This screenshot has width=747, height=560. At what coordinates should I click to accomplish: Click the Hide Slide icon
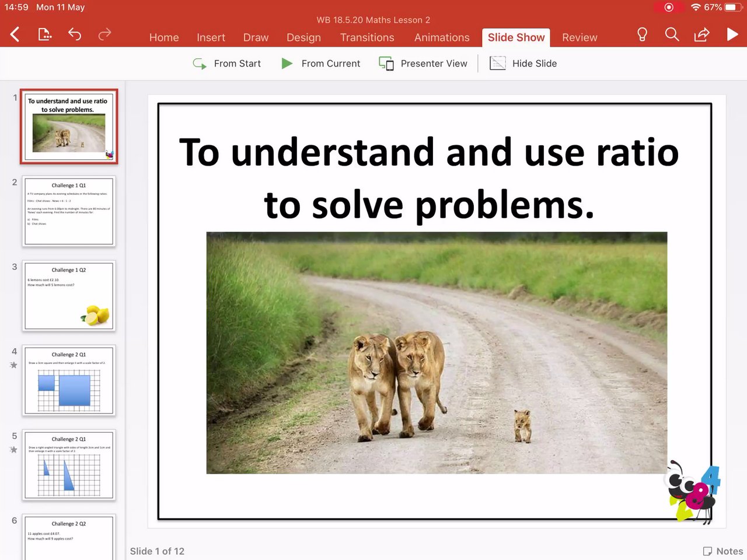click(x=498, y=63)
